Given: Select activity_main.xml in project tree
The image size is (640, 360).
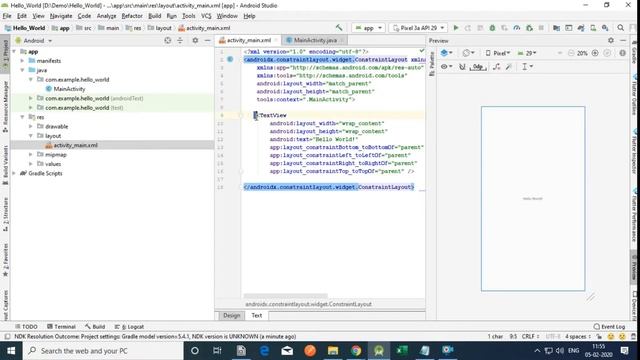Looking at the screenshot, I should coord(76,145).
